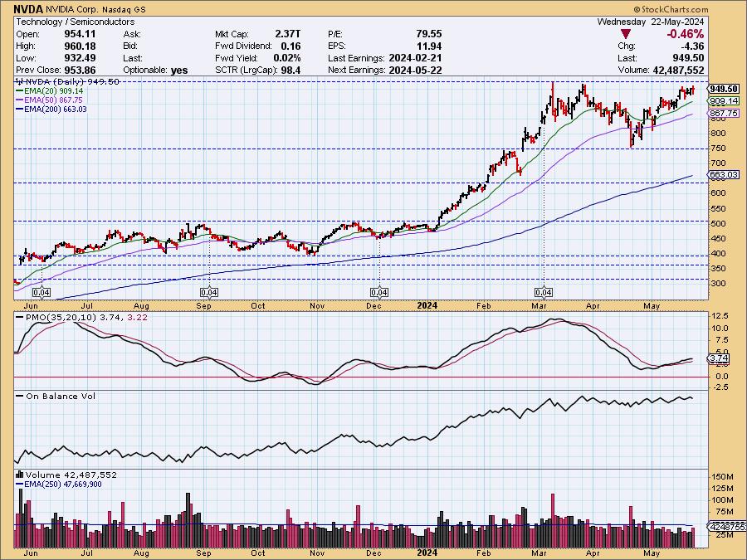Select the EMA(50) 867.75 legend entry
This screenshot has width=747, height=560.
point(50,100)
